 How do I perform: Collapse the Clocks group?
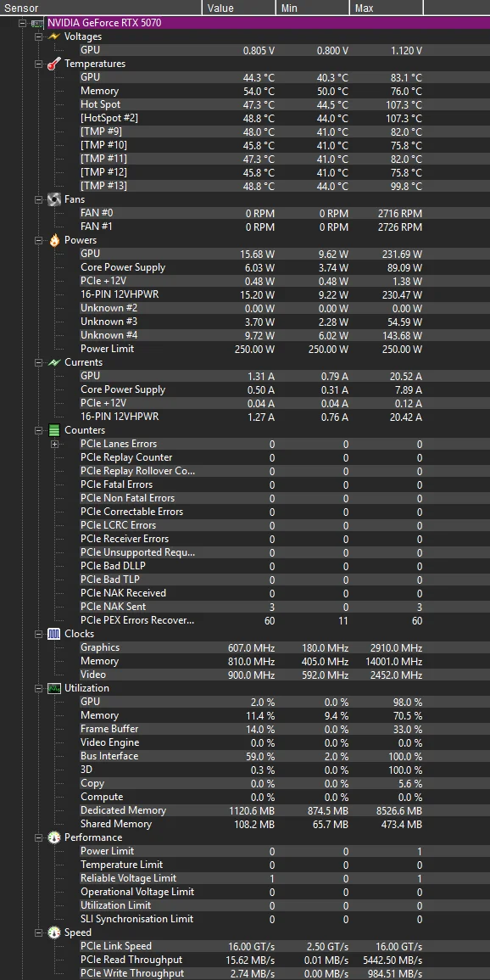coord(39,634)
